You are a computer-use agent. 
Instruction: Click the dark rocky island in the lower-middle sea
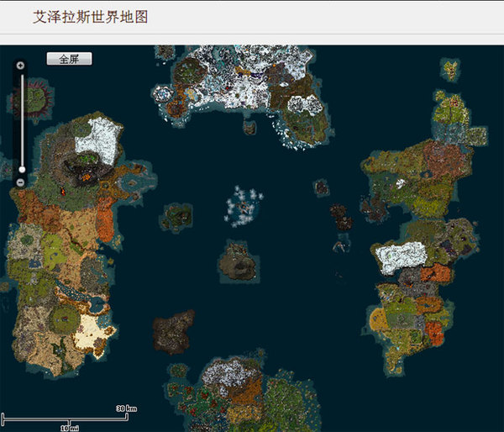pos(174,332)
